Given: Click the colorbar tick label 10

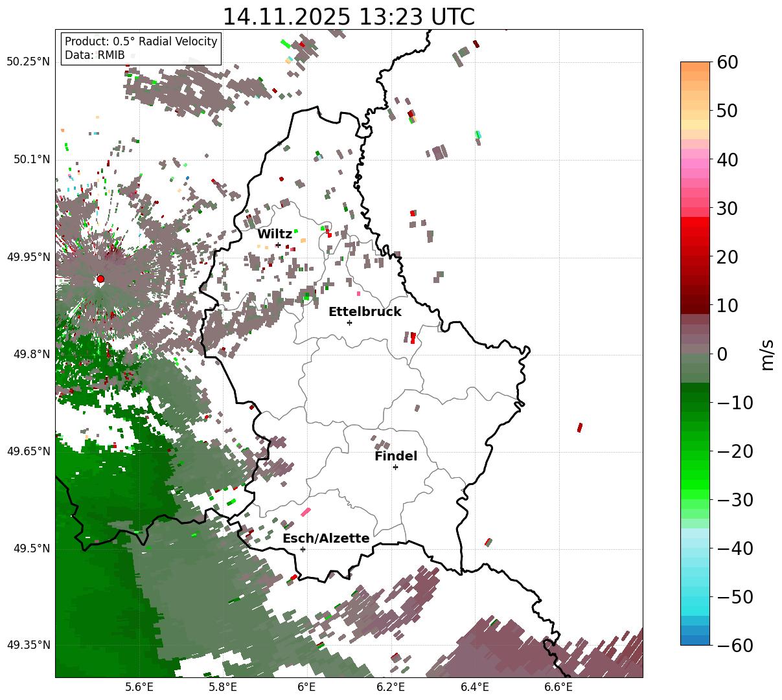Looking at the screenshot, I should (726, 305).
